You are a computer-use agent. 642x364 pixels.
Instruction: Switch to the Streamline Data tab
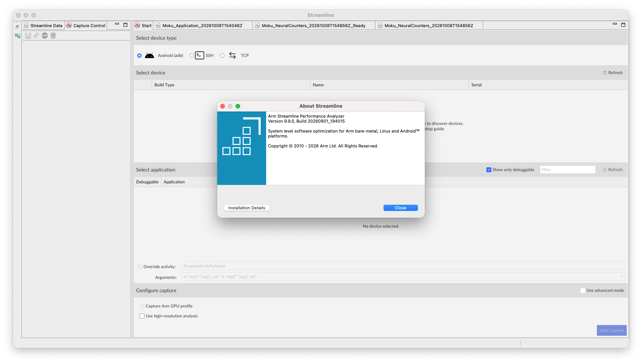click(x=43, y=26)
